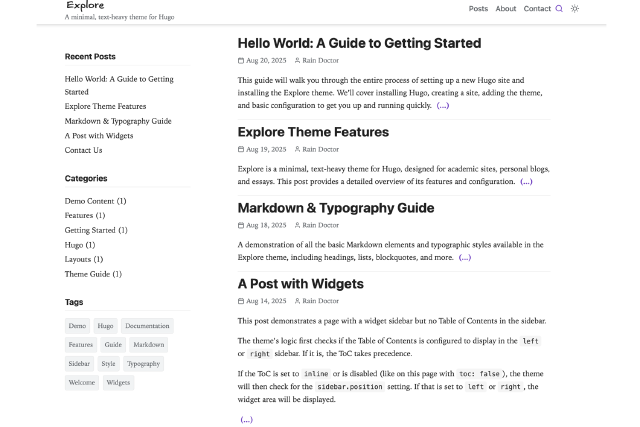This screenshot has height=427, width=640.
Task: Click the Widgets tag
Action: click(x=118, y=383)
